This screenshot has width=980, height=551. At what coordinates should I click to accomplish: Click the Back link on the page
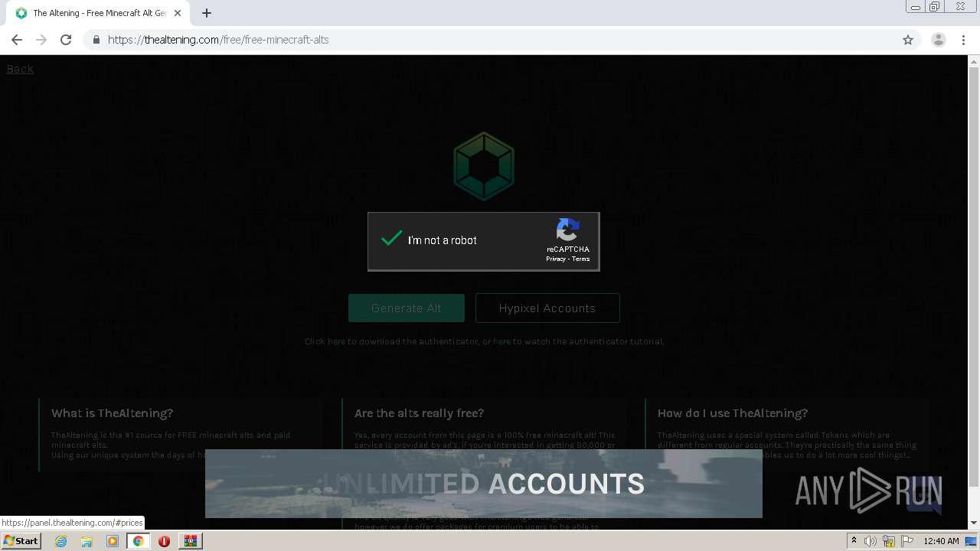click(x=20, y=69)
